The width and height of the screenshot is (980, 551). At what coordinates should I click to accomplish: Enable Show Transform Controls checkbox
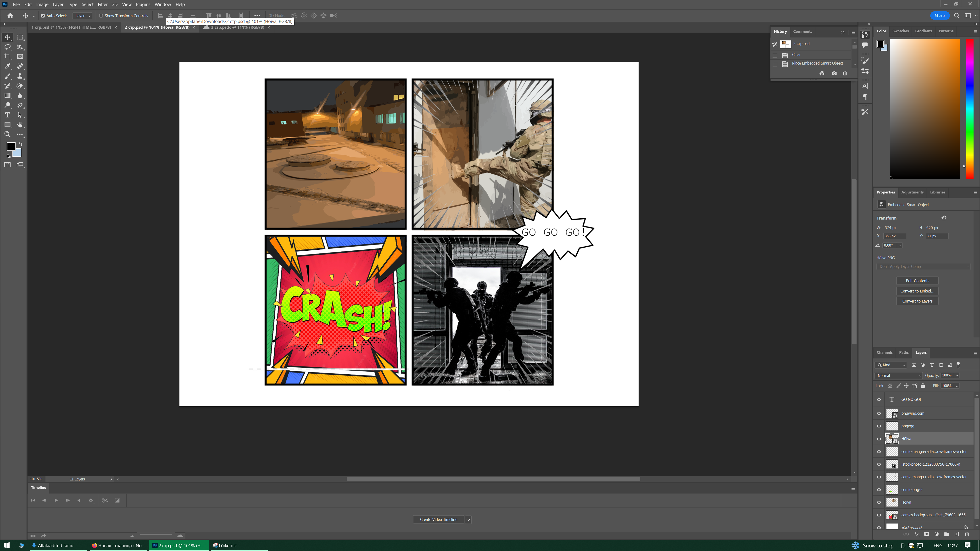pyautogui.click(x=101, y=16)
